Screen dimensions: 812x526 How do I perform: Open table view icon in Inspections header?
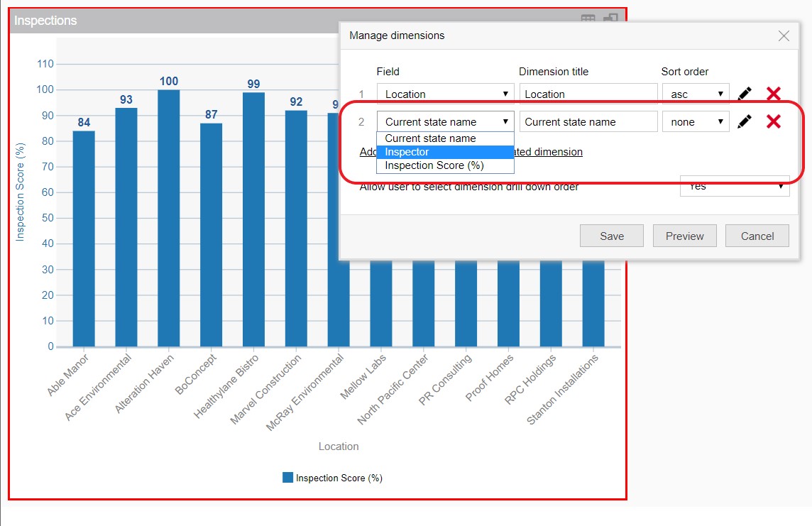click(588, 21)
